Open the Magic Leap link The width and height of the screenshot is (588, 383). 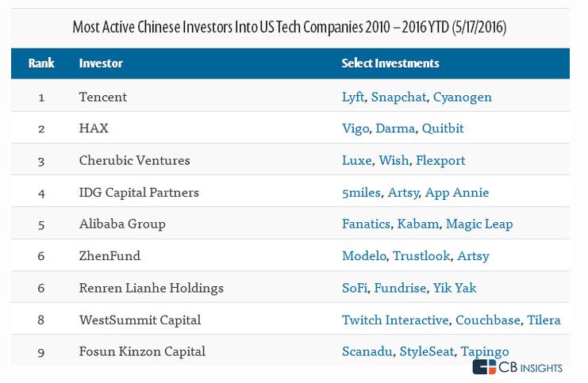click(x=479, y=224)
